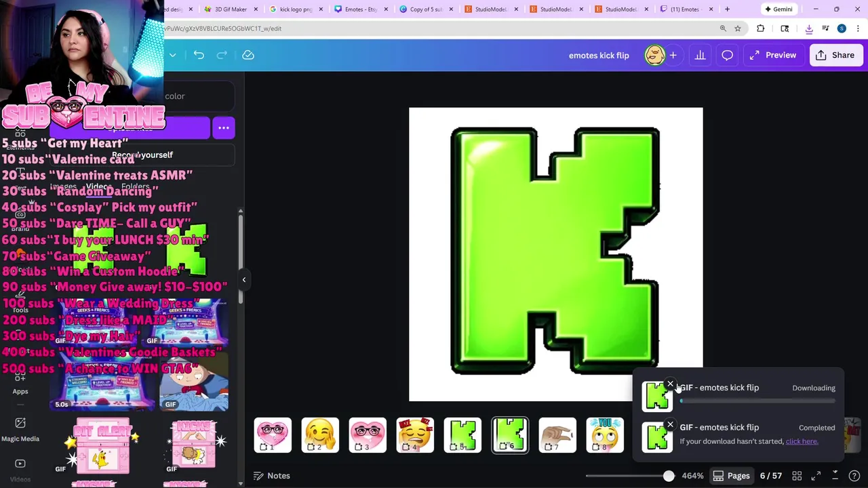
Task: Go to page 2 winking emoji thumbnail
Action: 320,435
